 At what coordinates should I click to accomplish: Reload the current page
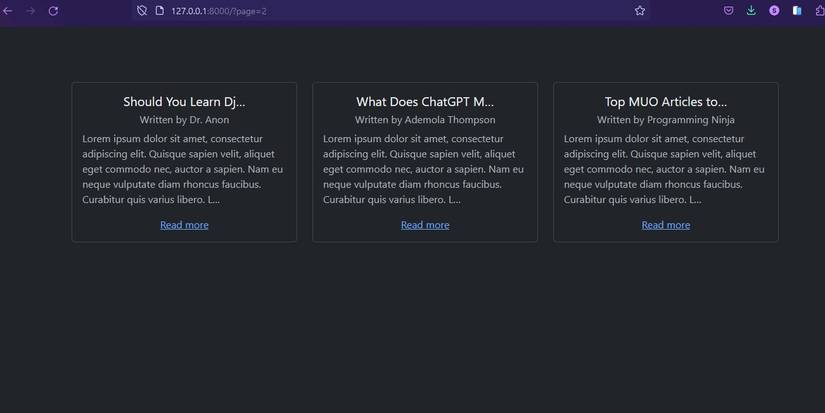(53, 11)
